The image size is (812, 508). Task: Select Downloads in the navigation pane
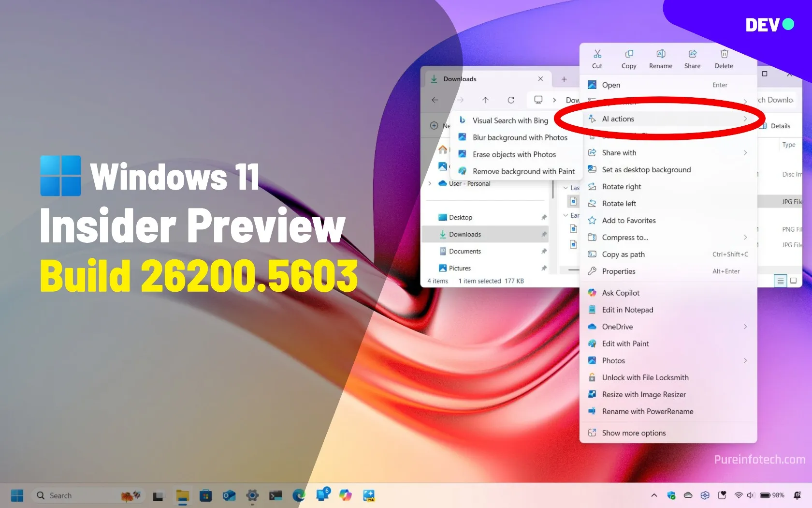485,235
